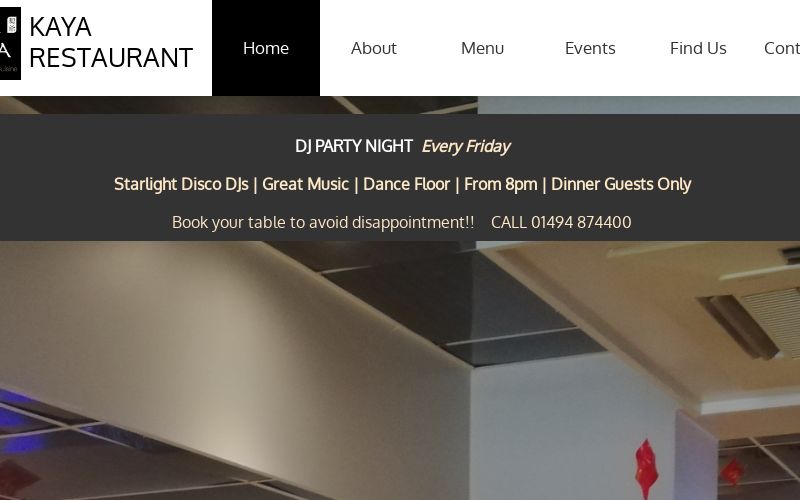Image resolution: width=800 pixels, height=500 pixels.
Task: Go to the Menu page
Action: tap(482, 48)
